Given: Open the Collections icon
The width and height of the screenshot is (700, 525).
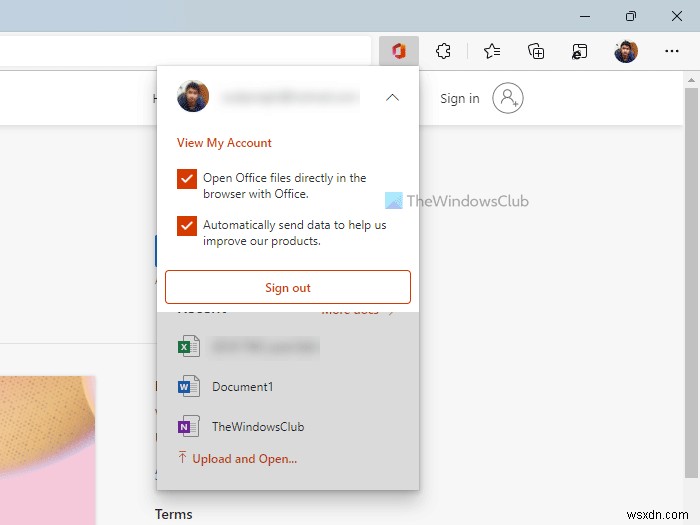Looking at the screenshot, I should click(536, 51).
